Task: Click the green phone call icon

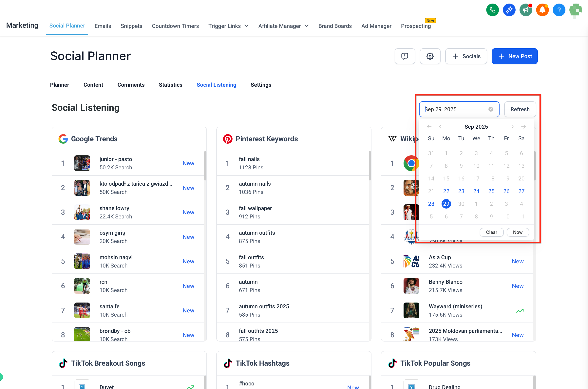Action: pos(492,10)
